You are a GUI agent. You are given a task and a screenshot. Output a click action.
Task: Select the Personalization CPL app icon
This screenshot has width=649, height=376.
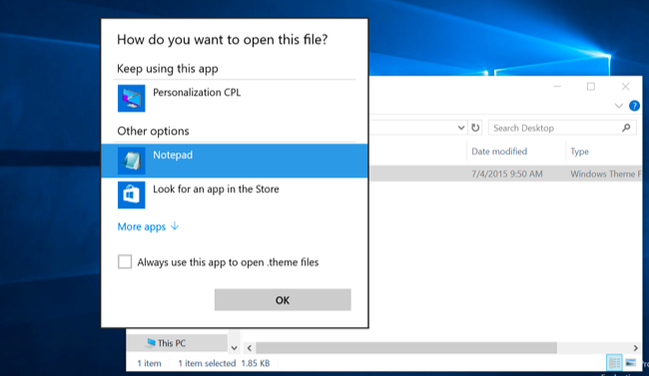(x=131, y=98)
